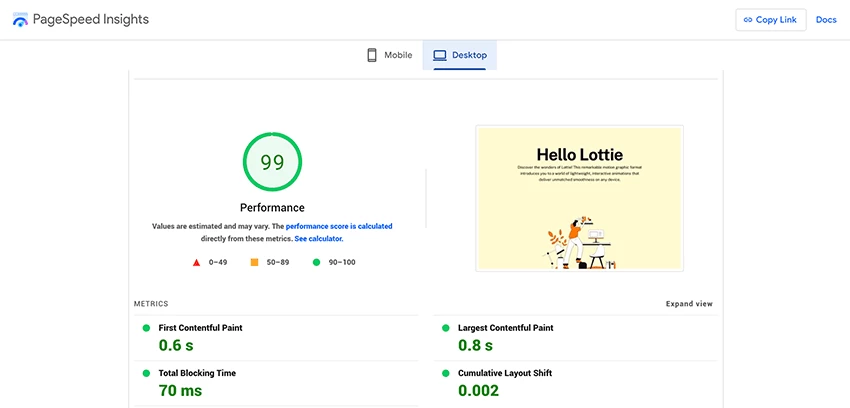
Task: Click the 0.8 s value
Action: point(475,345)
